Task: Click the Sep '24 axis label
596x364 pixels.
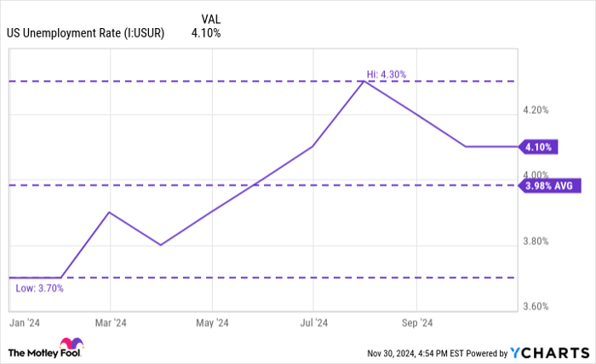Action: click(x=415, y=322)
